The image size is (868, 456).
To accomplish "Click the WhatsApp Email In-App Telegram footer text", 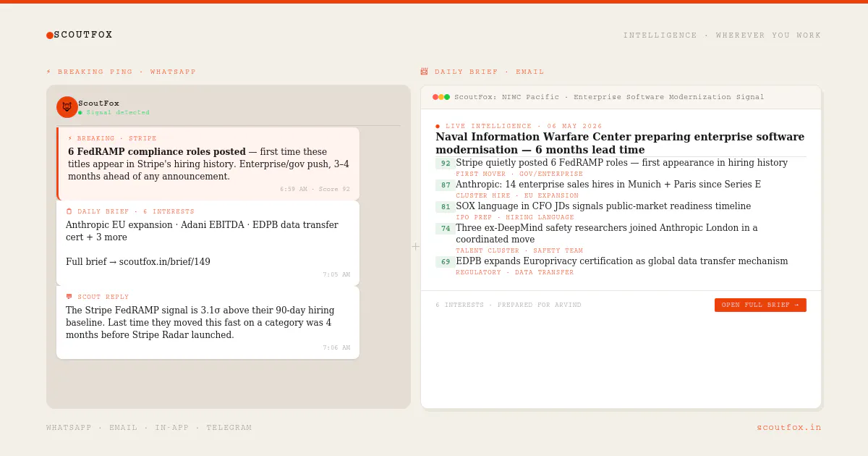I will coord(149,428).
